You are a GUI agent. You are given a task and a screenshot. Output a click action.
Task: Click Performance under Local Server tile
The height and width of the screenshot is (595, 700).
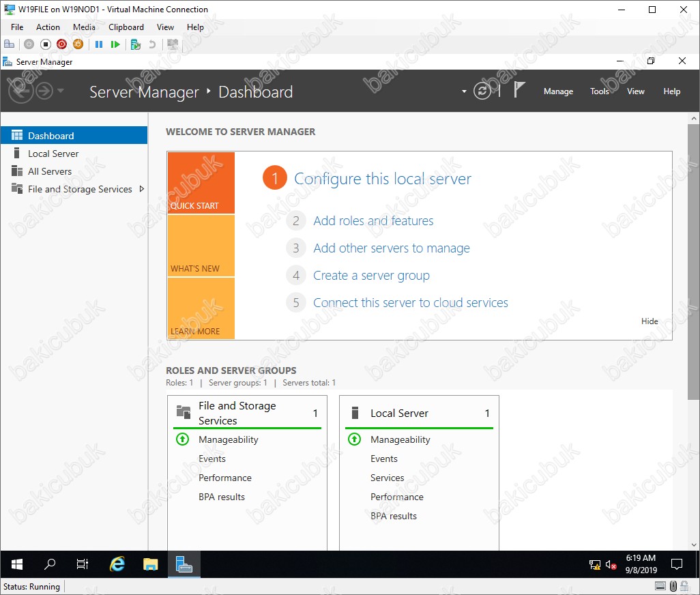pos(397,497)
